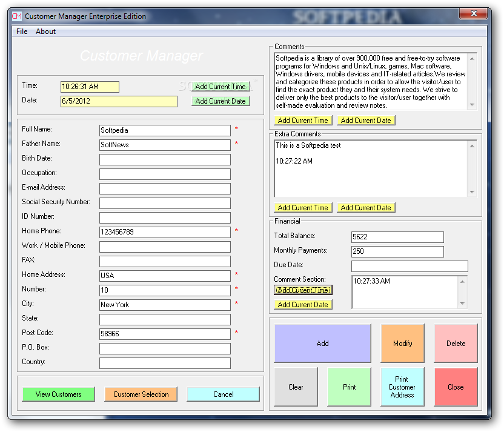This screenshot has height=432, width=504.
Task: Click the Home Phone field
Action: tap(165, 232)
